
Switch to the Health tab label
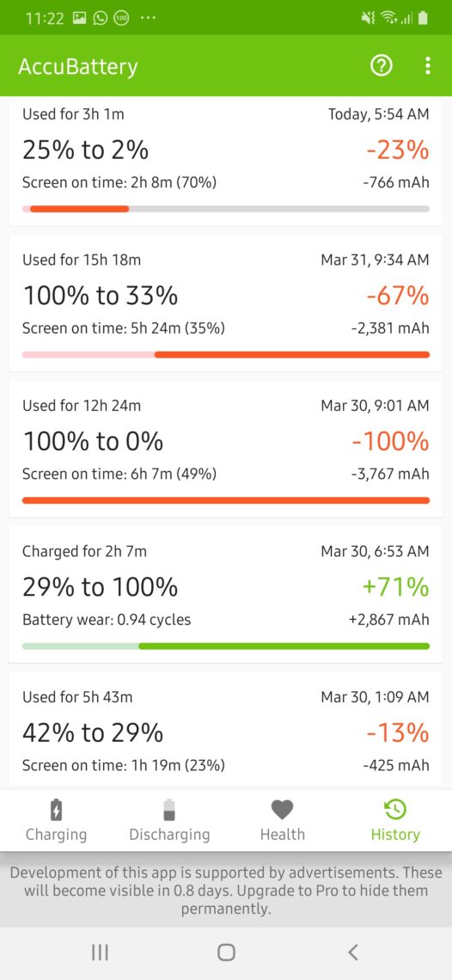[282, 835]
